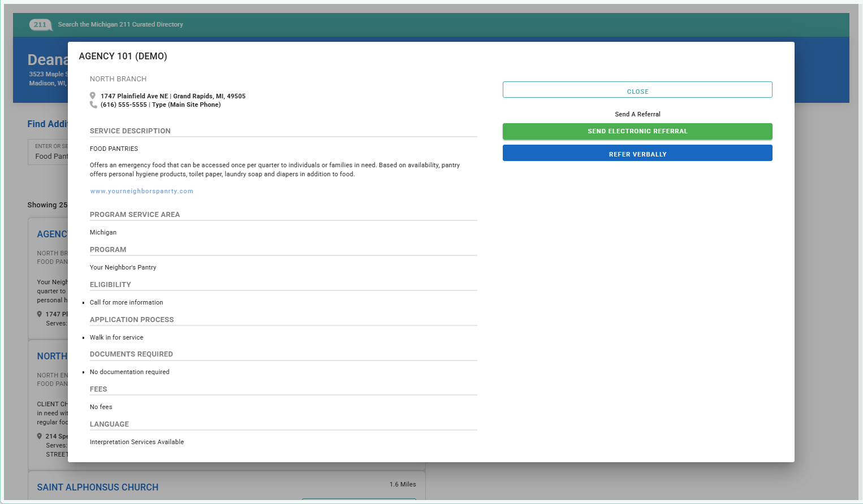Open the www.yourneighborspanrty.com website link
This screenshot has width=863, height=504.
[x=141, y=192]
